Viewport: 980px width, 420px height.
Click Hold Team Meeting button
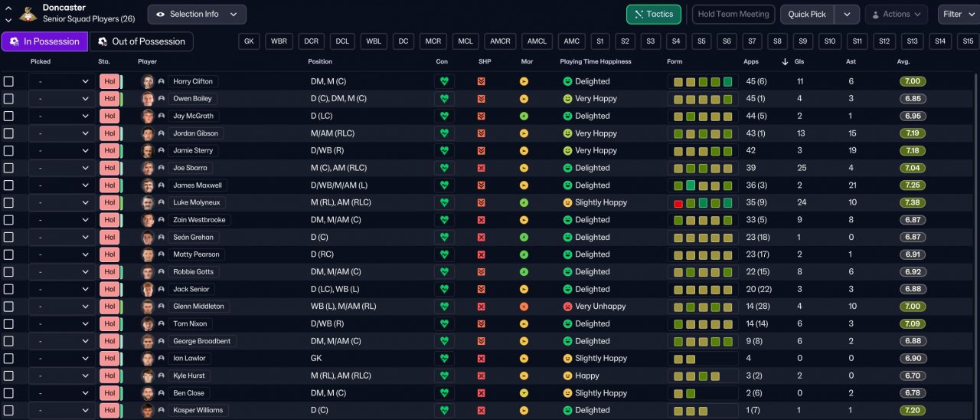click(733, 14)
